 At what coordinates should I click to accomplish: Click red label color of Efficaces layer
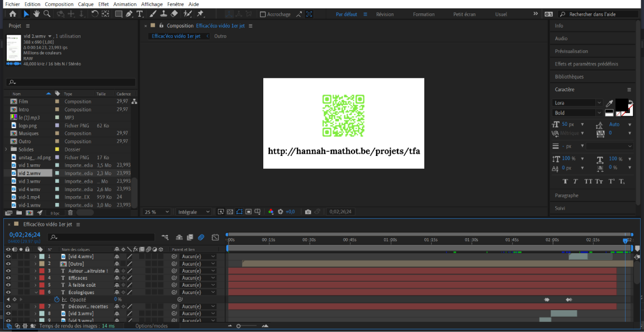[x=41, y=278]
